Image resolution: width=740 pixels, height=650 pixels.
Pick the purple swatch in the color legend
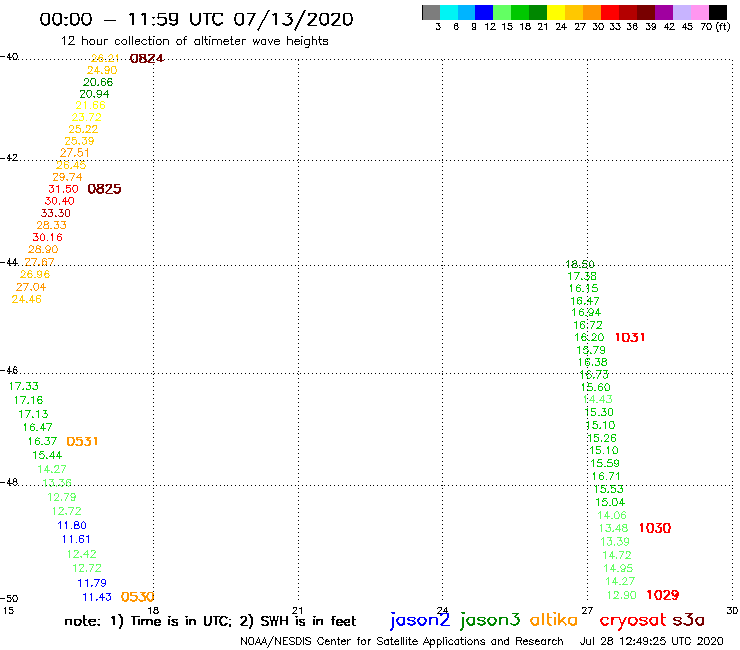point(662,12)
